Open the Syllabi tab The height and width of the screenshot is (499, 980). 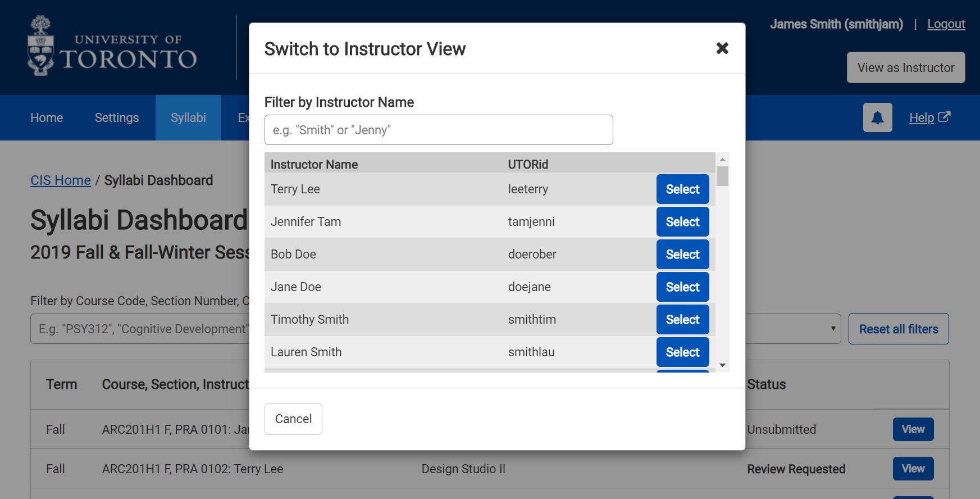pyautogui.click(x=188, y=117)
